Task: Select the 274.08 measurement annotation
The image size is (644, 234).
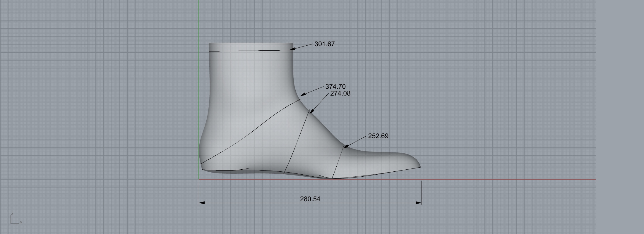Action: (x=340, y=93)
